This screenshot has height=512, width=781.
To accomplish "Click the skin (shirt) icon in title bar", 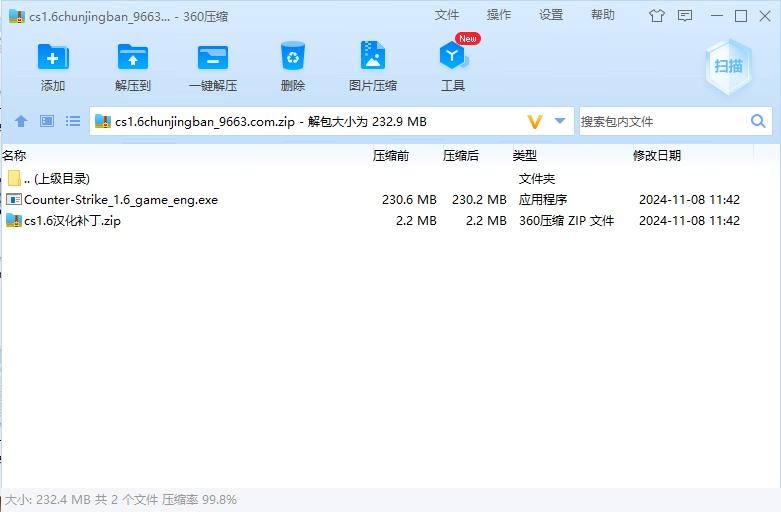I will pyautogui.click(x=656, y=16).
